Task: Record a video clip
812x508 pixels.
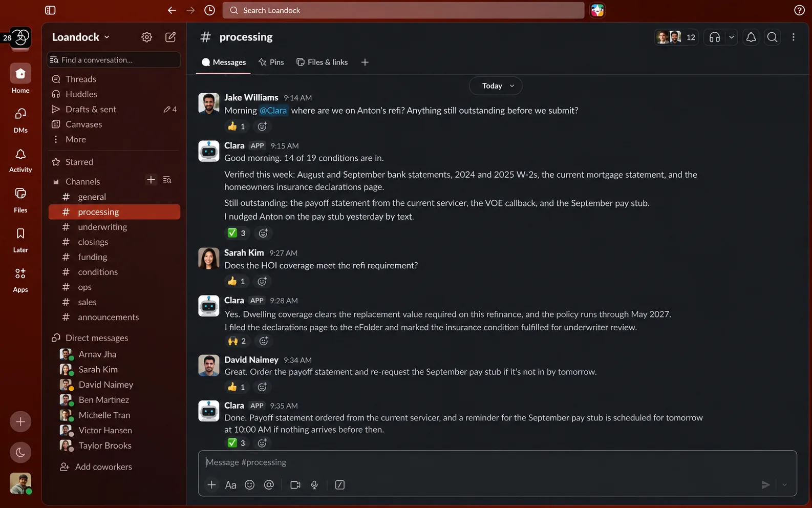Action: (295, 485)
